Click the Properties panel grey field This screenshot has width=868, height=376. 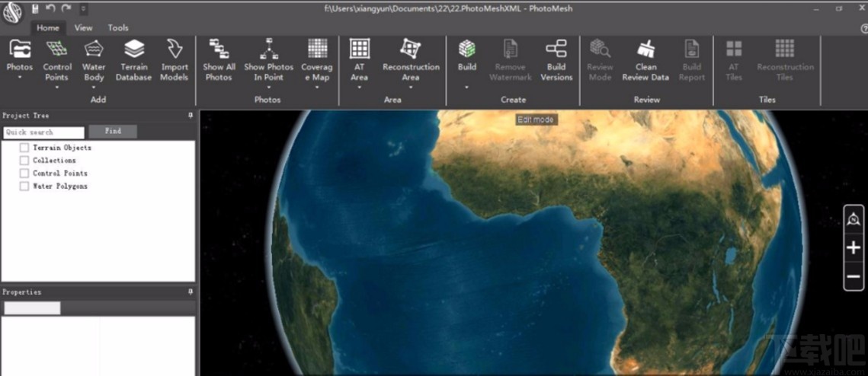coord(32,308)
